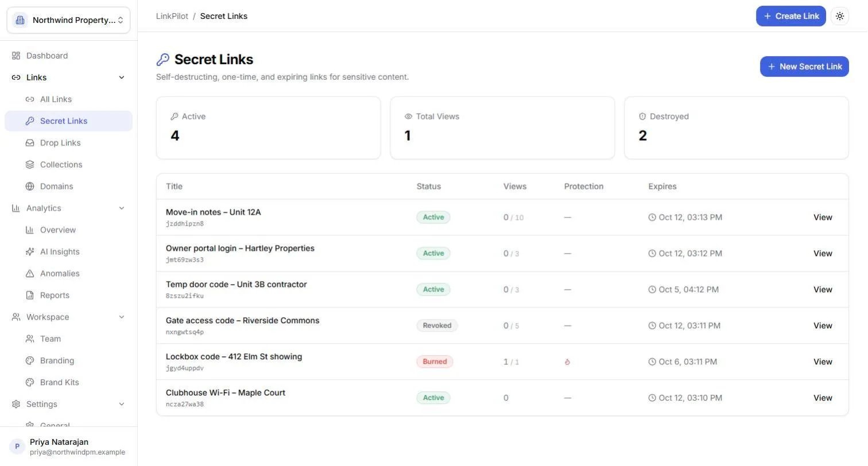Click the All Links chain icon
868x466 pixels.
30,99
